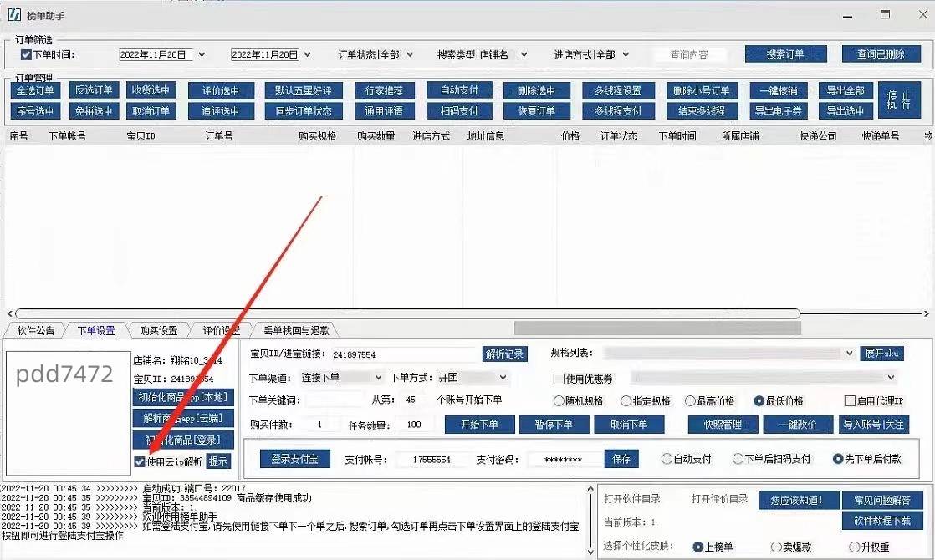The image size is (935, 560).
Task: Click the 榜单助手 app icon in title bar
Action: tap(14, 15)
